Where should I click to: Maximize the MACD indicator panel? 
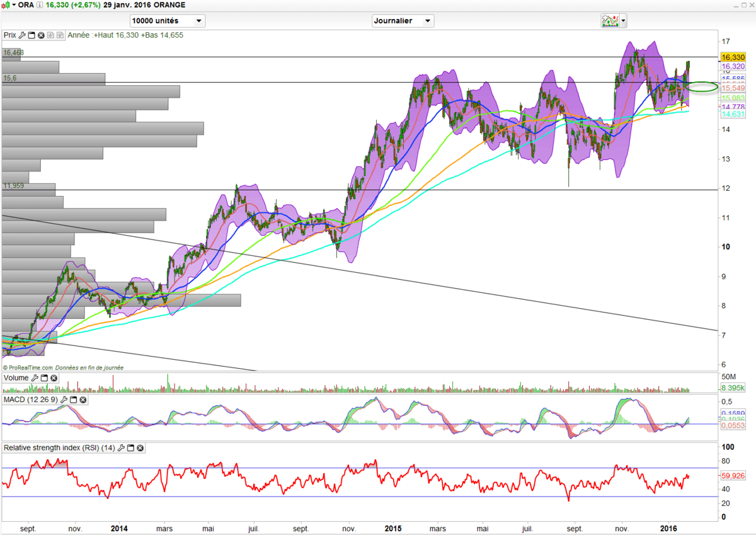72,400
